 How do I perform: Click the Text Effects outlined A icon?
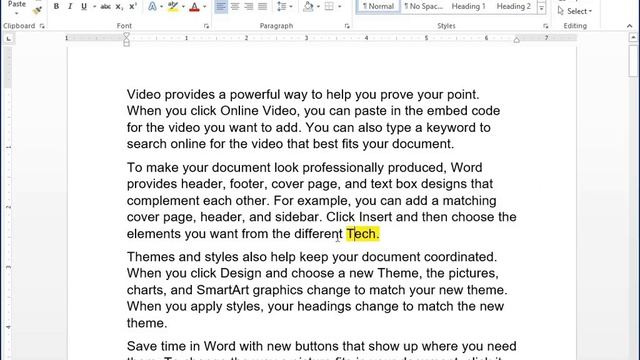152,6
